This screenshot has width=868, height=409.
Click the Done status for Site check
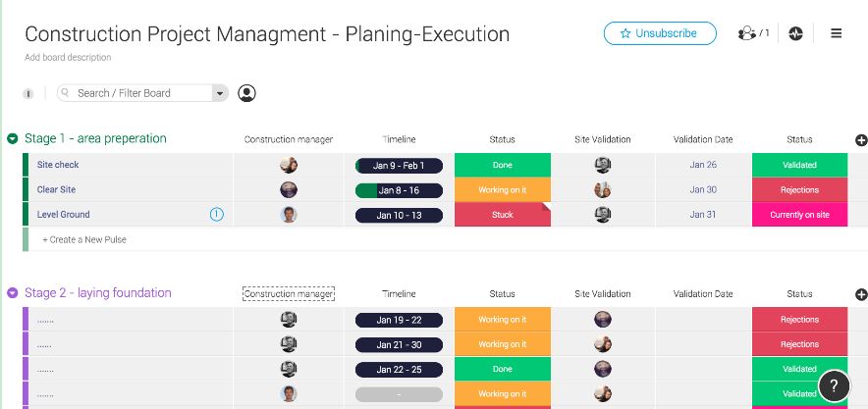[x=502, y=165]
